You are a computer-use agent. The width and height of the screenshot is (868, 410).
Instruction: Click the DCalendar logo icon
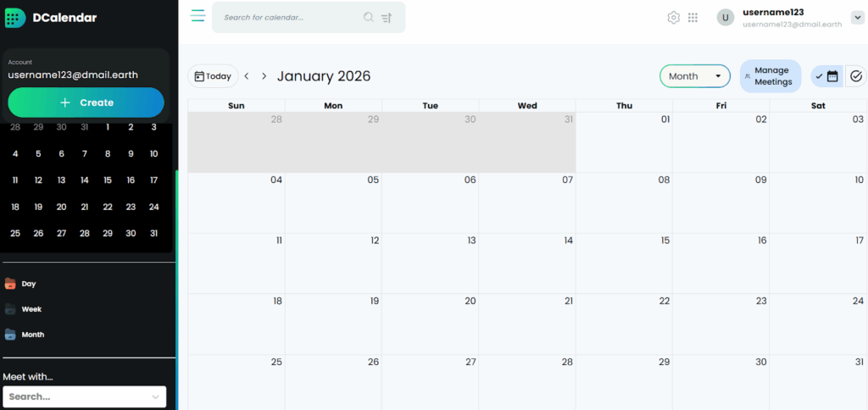[x=15, y=18]
